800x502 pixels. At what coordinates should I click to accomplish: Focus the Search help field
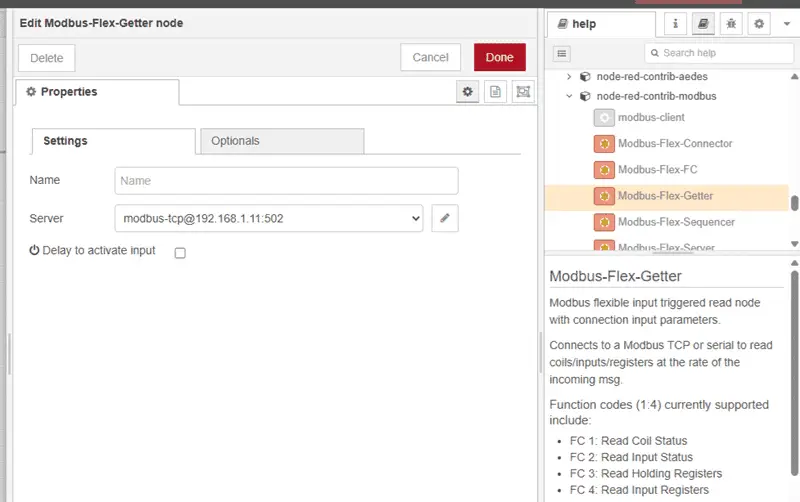coord(719,53)
